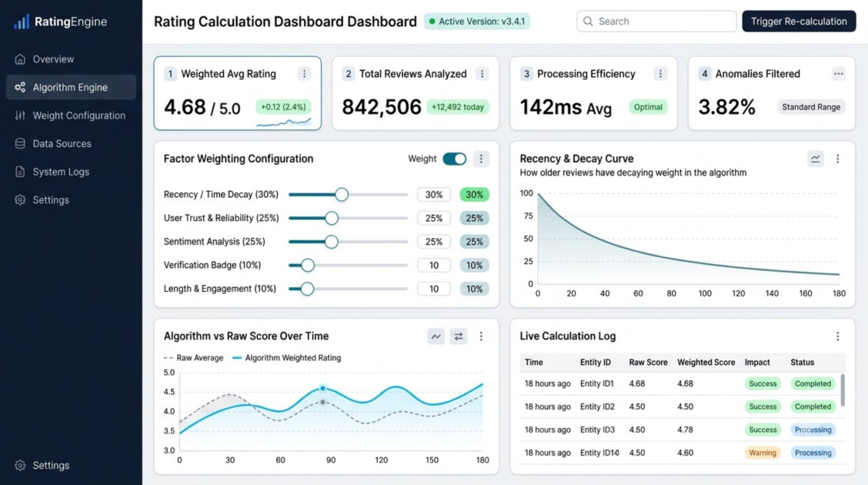Click the Raw Average legend entry
This screenshot has height=485, width=868.
pos(194,358)
